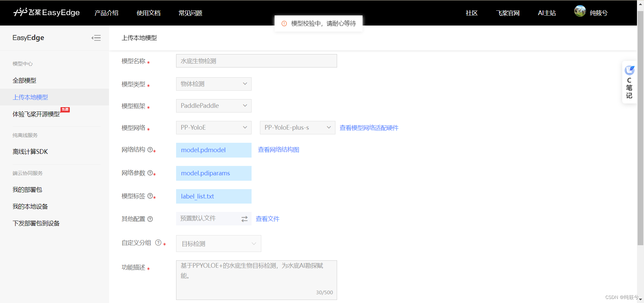
Task: Click help icon next to 自定义分组
Action: [158, 243]
